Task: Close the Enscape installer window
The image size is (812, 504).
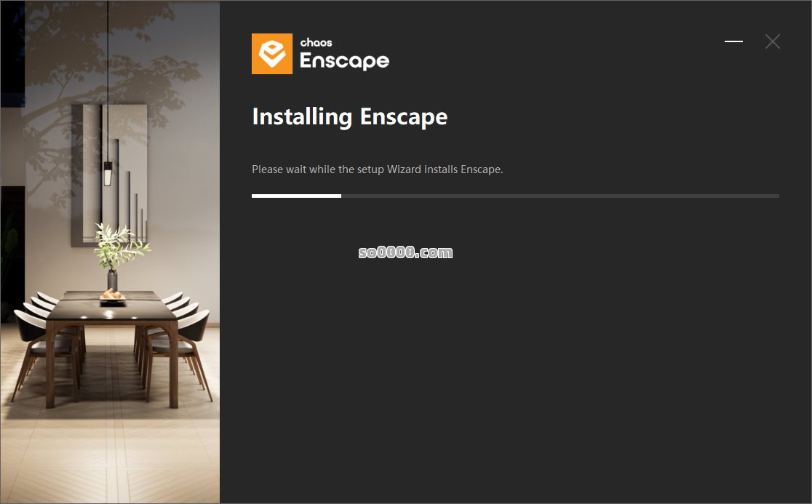Action: click(772, 41)
